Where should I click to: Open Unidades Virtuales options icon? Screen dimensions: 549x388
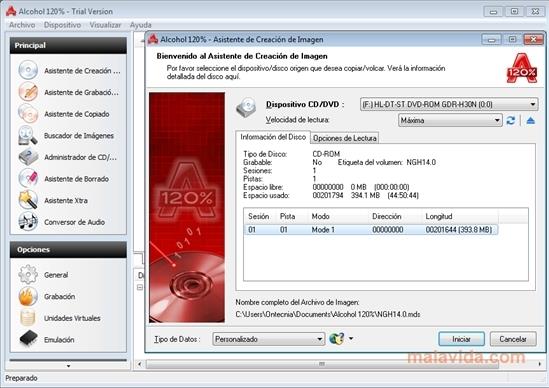click(28, 318)
